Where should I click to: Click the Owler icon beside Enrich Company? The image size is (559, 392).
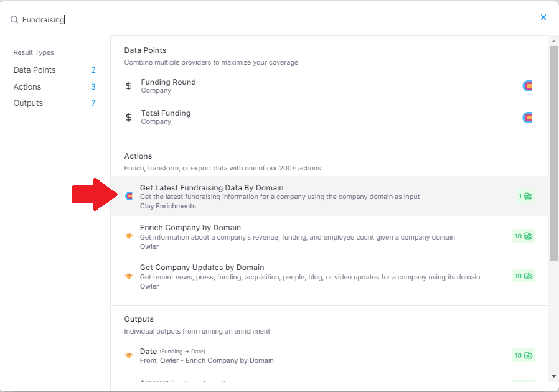tap(129, 236)
